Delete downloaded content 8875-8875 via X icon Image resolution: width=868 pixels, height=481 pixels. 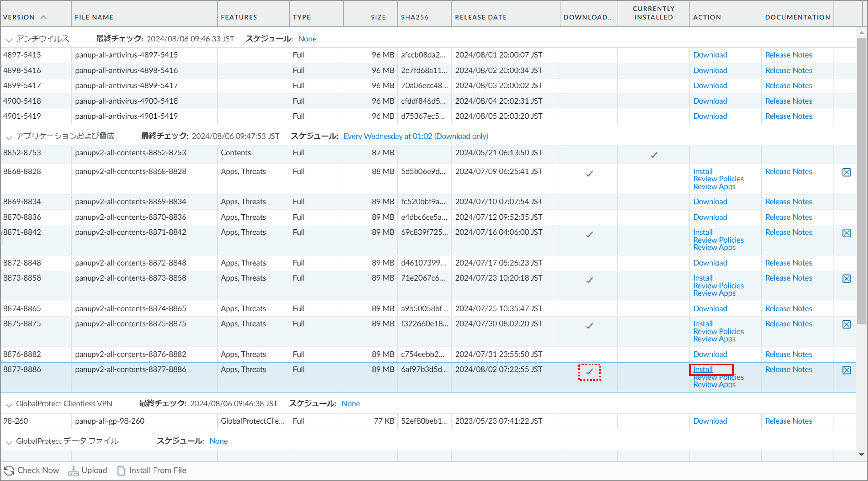846,324
